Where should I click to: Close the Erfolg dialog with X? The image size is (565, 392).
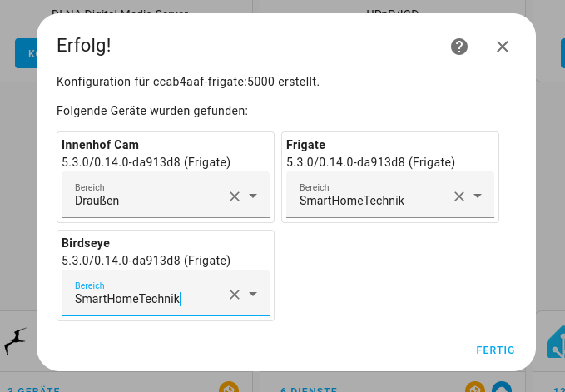503,47
